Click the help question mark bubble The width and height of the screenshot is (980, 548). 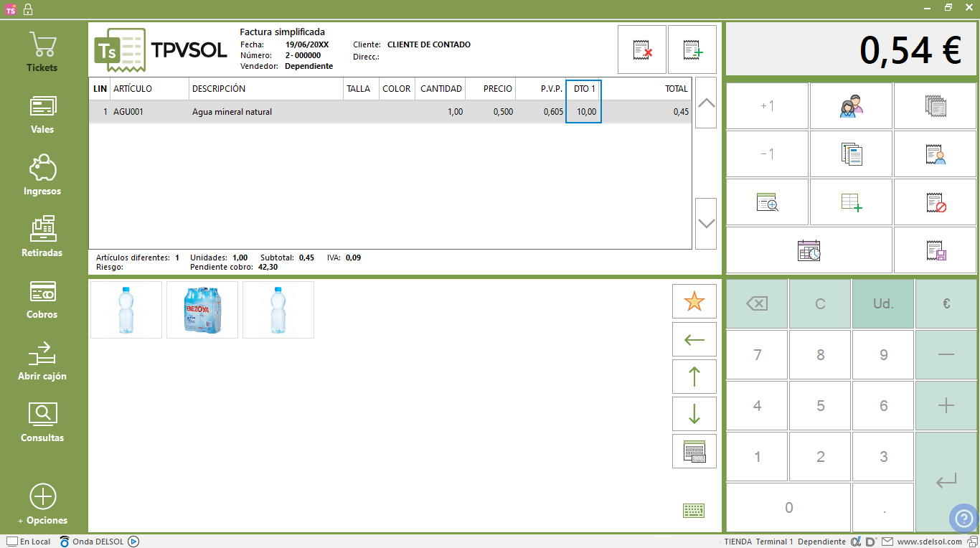(964, 519)
